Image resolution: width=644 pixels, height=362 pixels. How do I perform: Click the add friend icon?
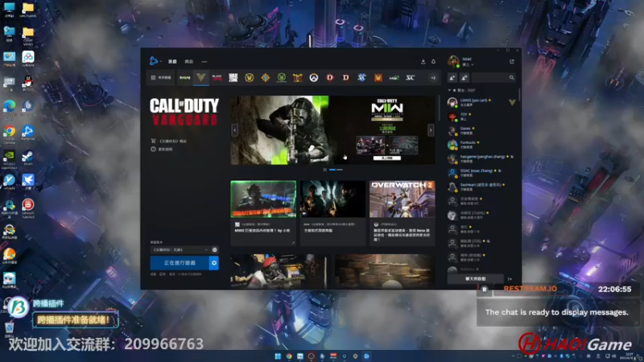[x=452, y=77]
